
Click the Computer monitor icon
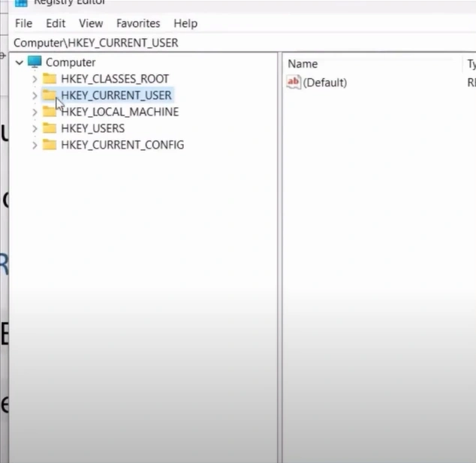pos(35,62)
